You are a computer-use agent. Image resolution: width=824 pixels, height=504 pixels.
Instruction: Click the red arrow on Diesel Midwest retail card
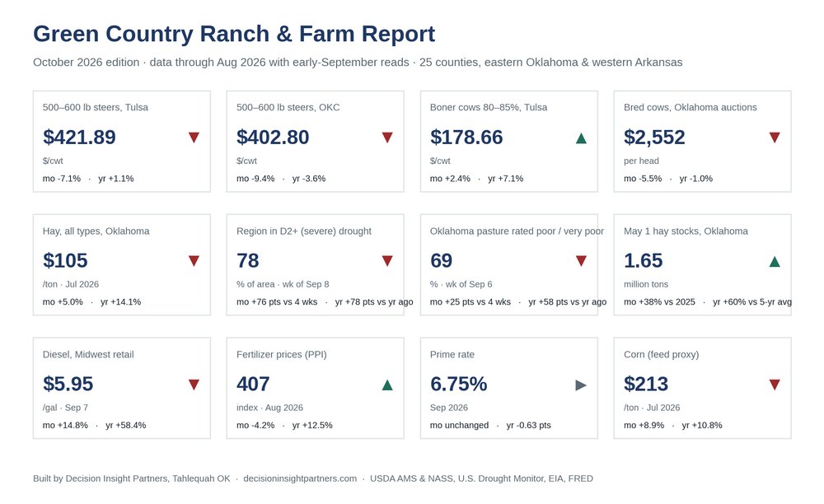tap(194, 385)
